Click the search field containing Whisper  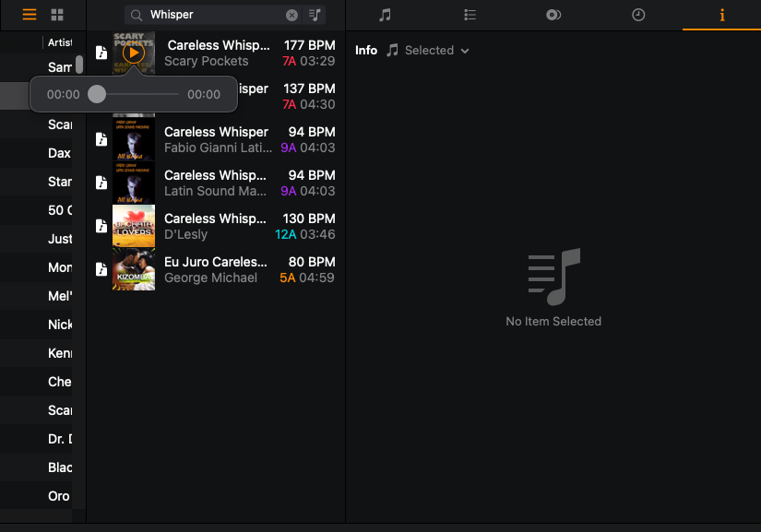pyautogui.click(x=212, y=15)
